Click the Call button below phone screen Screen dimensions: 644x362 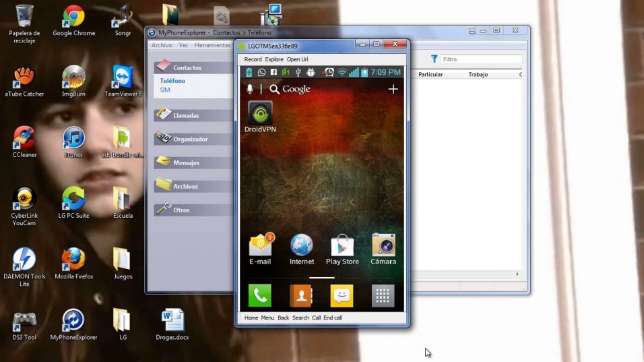316,318
